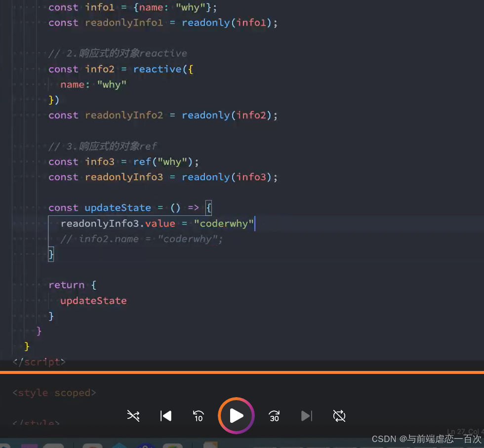
Task: Click the large play button
Action: click(x=236, y=415)
